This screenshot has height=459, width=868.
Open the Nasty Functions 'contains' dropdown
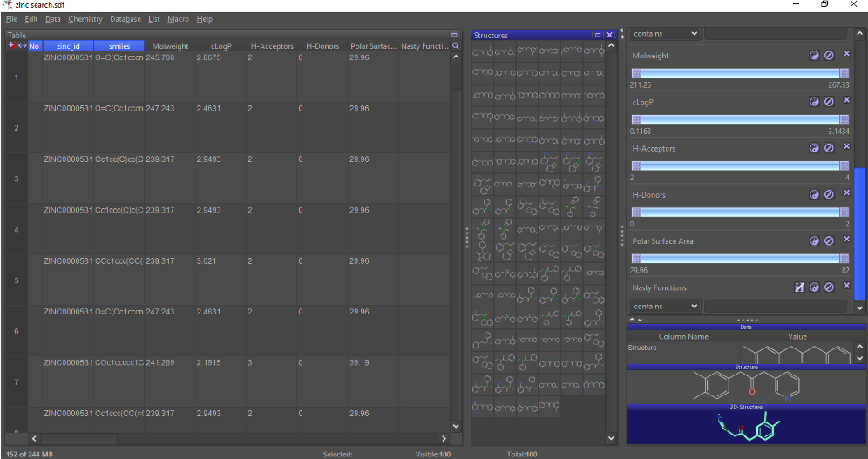[x=665, y=307]
